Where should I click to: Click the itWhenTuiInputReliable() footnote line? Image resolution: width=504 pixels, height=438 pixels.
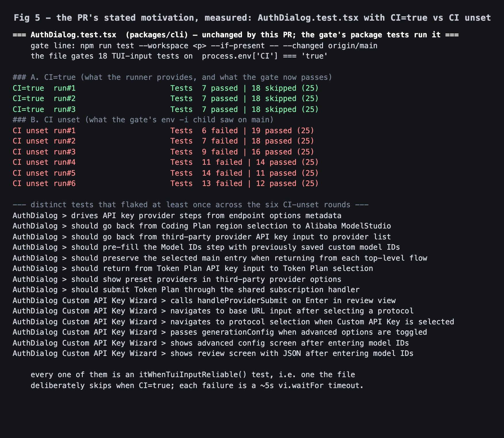pos(193,375)
